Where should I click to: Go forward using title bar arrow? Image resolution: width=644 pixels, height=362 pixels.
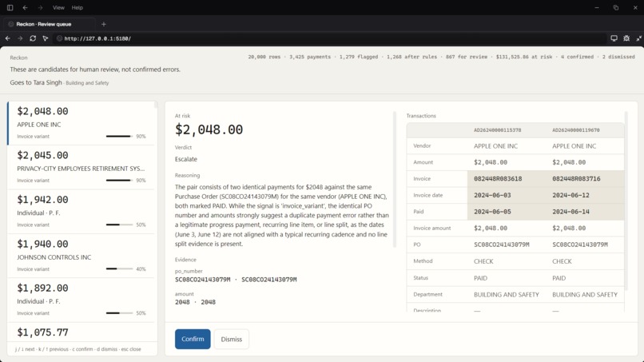click(40, 7)
